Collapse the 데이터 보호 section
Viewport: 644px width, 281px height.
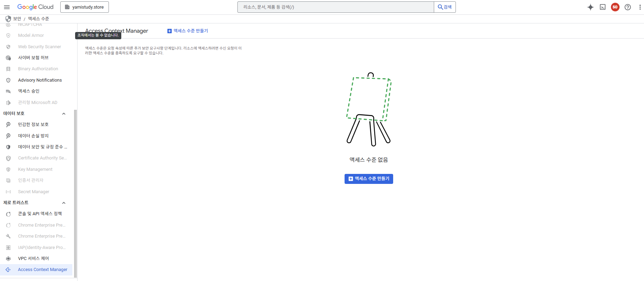[64, 114]
